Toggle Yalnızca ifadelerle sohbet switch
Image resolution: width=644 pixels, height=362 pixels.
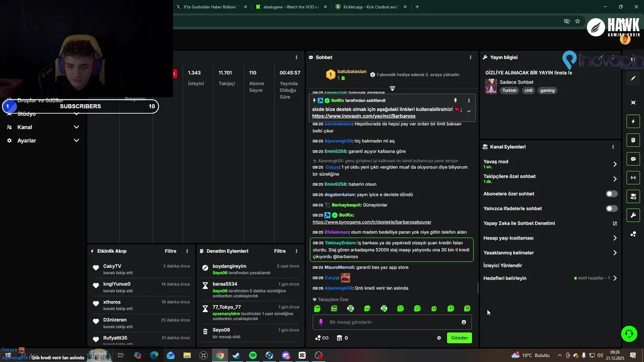click(612, 208)
